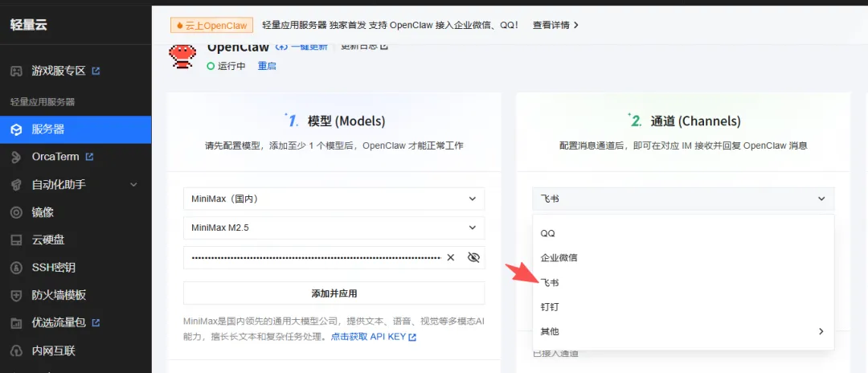Click the 运行中 status indicator
This screenshot has width=868, height=373.
pyautogui.click(x=226, y=66)
